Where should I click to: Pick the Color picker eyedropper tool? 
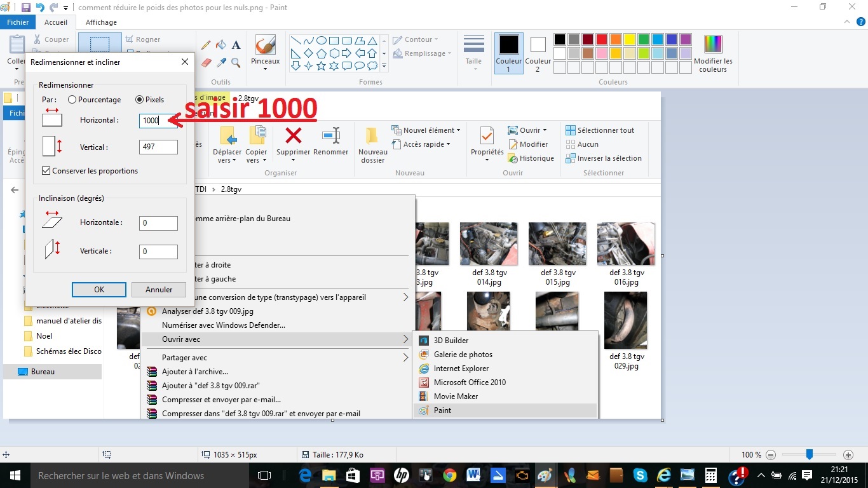pos(221,62)
